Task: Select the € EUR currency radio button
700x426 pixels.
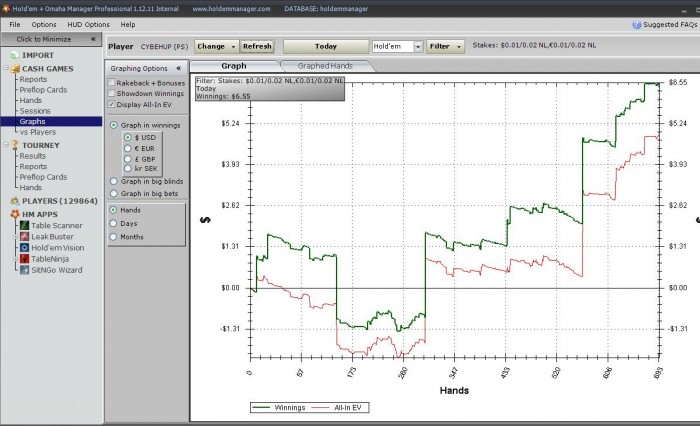Action: pyautogui.click(x=127, y=147)
